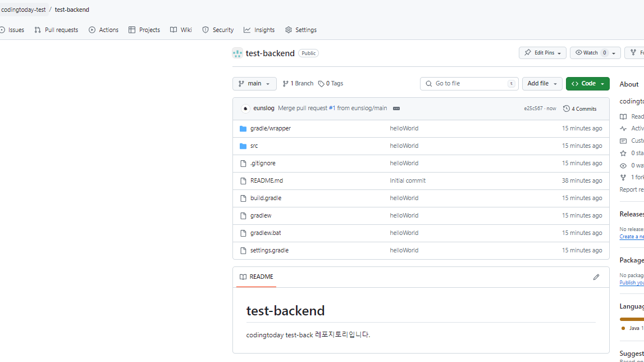Expand the Edit Pins dropdown arrow
Viewport: 644px width, 362px height.
click(x=559, y=53)
